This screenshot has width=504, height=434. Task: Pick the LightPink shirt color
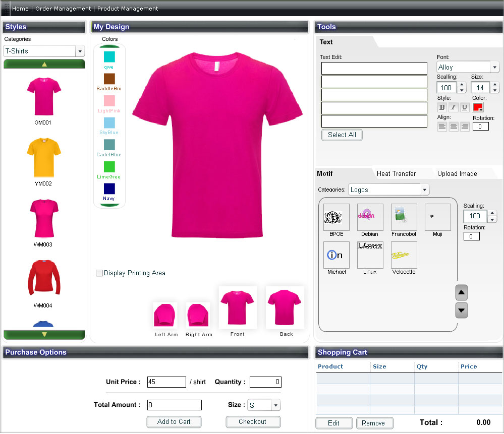click(109, 101)
